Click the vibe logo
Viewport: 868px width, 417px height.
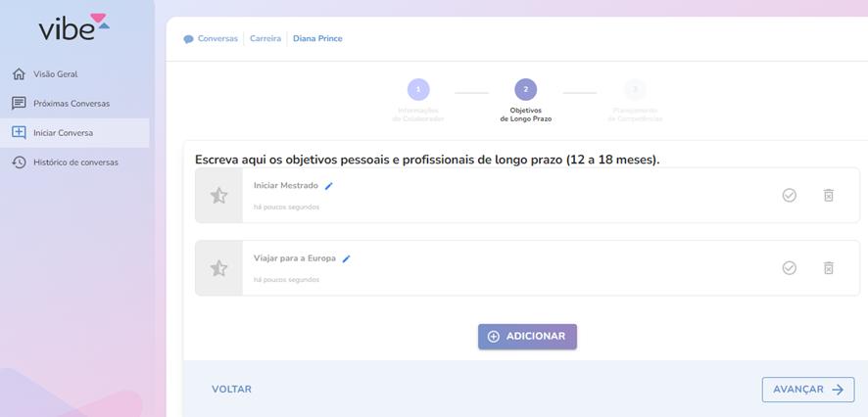coord(73,27)
